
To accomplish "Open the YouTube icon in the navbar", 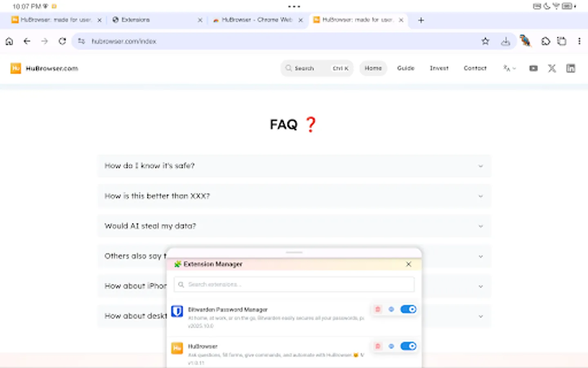I will 533,68.
